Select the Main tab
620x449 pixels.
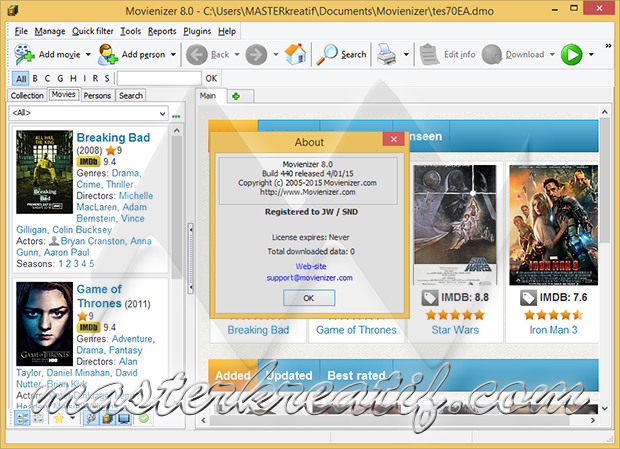click(208, 96)
